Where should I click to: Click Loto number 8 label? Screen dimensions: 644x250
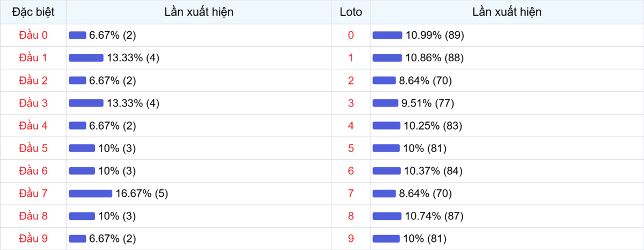[x=351, y=216]
